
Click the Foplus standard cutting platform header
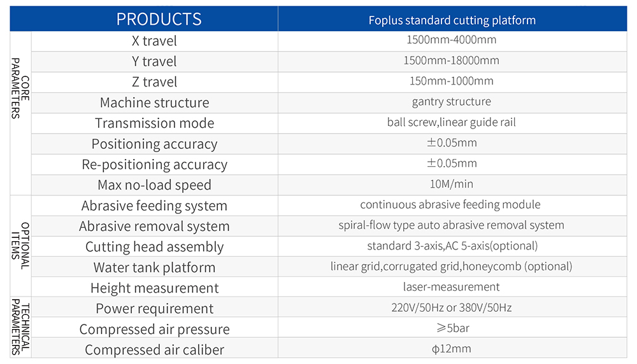click(x=452, y=20)
